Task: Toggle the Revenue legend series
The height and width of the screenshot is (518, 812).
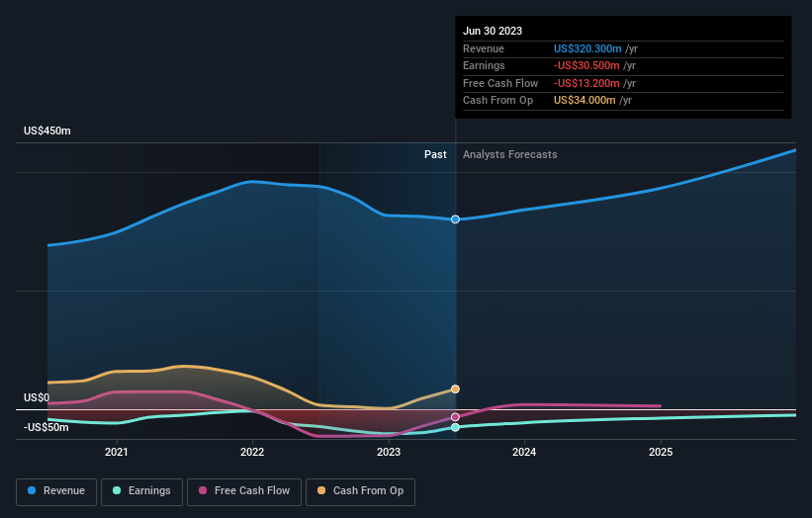Action: [56, 491]
